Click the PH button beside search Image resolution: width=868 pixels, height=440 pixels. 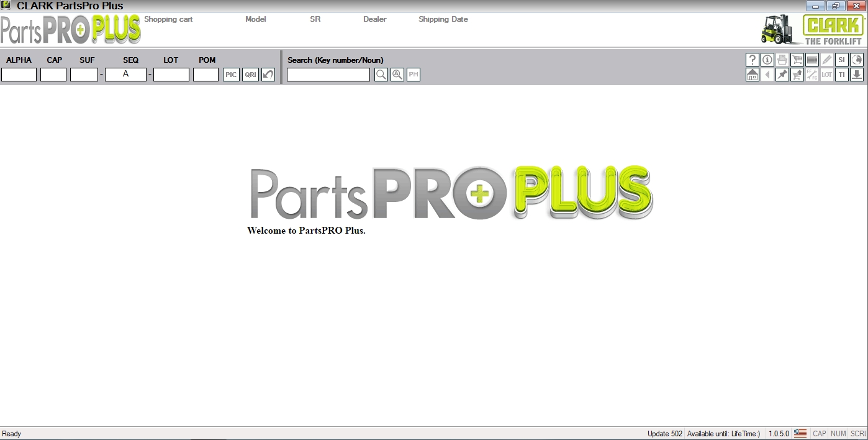pyautogui.click(x=414, y=75)
